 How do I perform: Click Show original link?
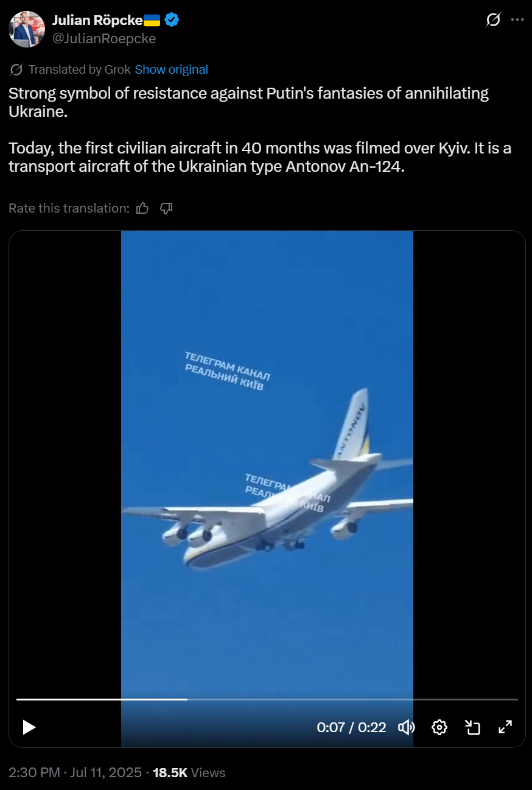point(172,69)
